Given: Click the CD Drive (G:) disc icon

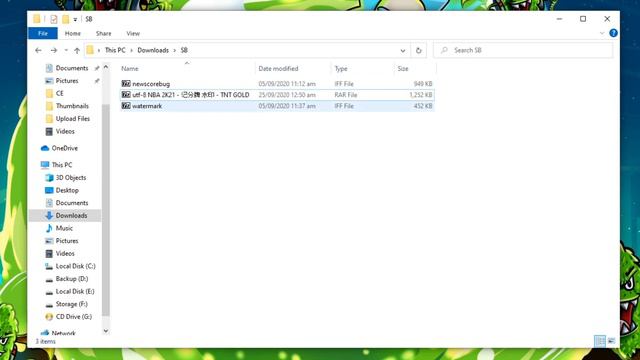Looking at the screenshot, I should tap(49, 317).
